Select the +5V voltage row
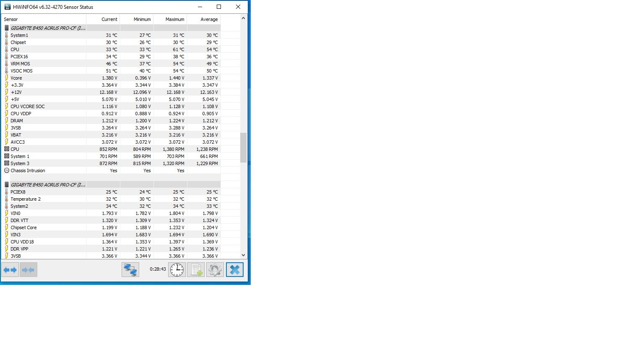Screen dimensions: 644x362 (111, 99)
